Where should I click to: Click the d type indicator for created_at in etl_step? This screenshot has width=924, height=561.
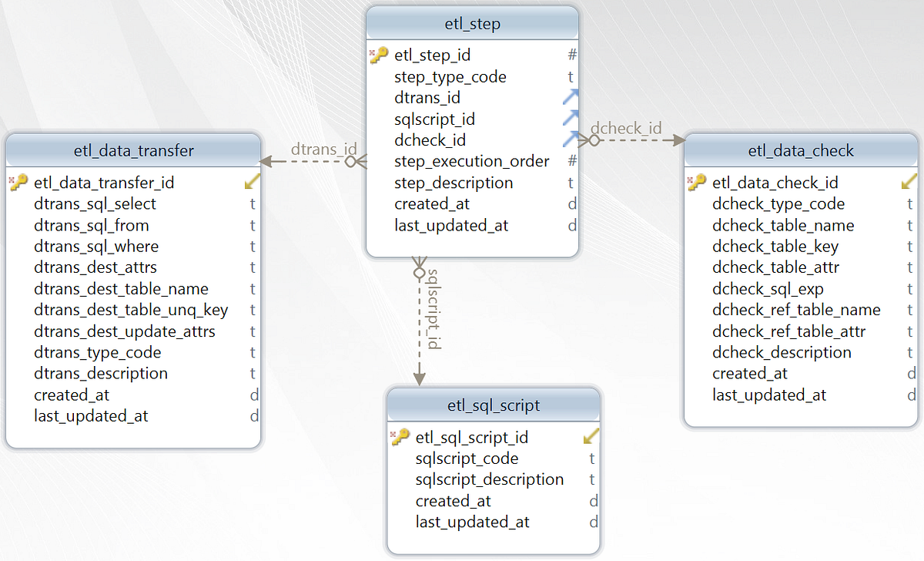pos(571,203)
